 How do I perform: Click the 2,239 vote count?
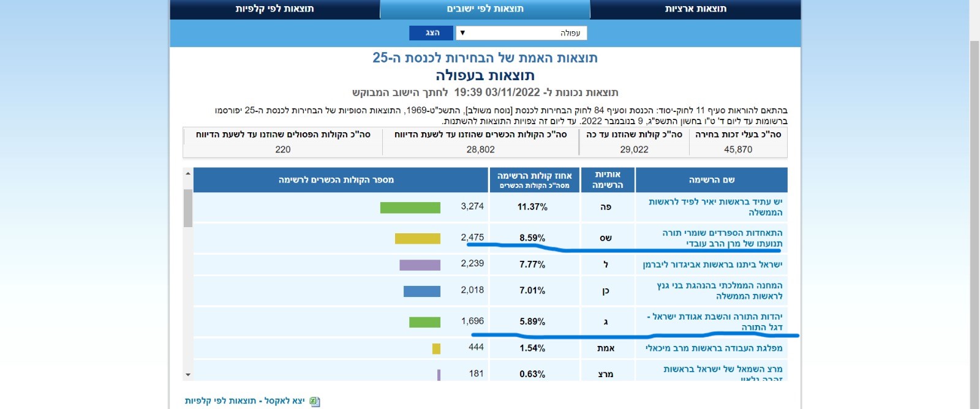click(x=472, y=263)
